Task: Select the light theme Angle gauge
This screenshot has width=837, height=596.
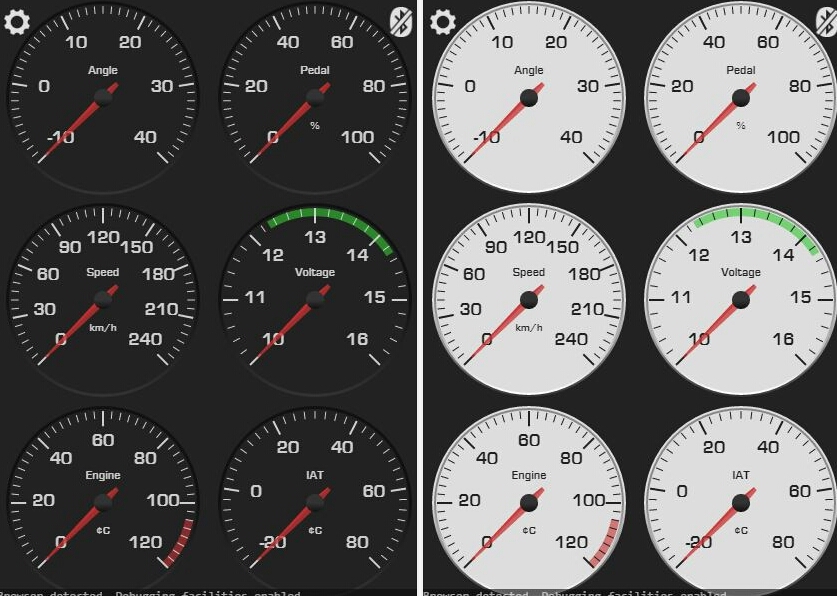Action: [x=529, y=97]
